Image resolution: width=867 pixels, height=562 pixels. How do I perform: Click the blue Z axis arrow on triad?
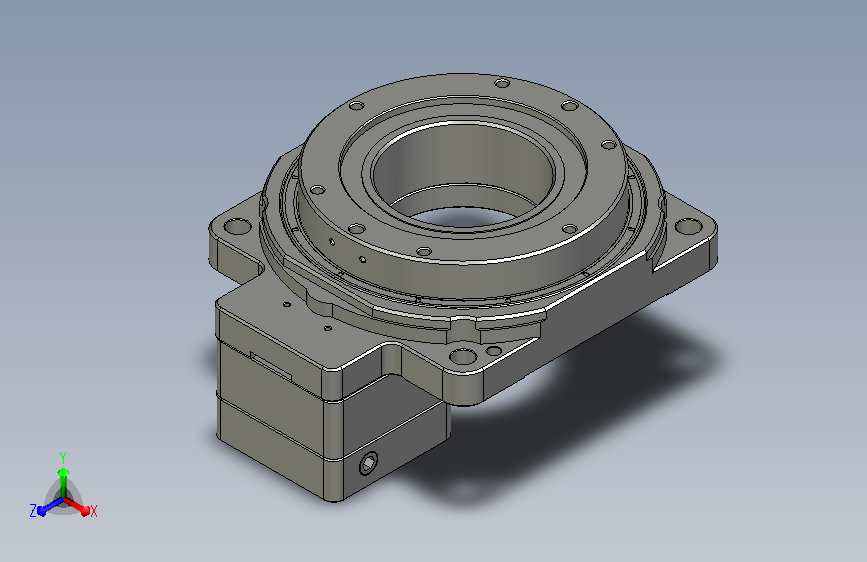pyautogui.click(x=50, y=506)
